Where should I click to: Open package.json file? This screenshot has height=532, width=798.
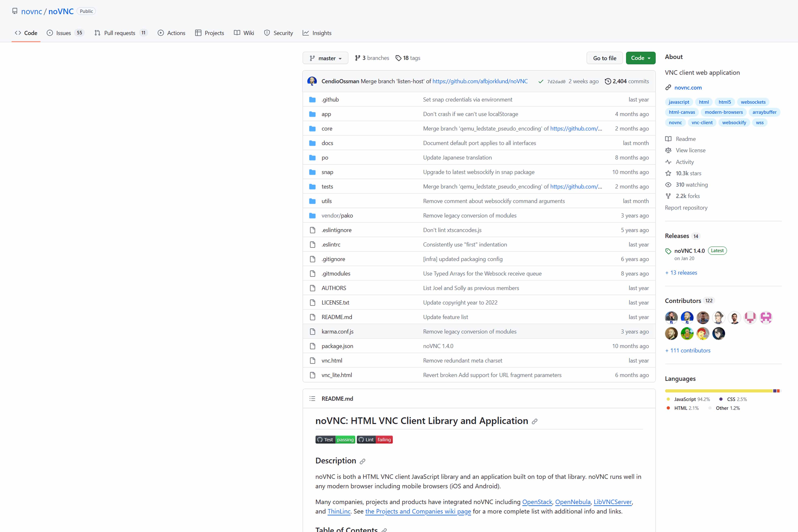[x=337, y=346]
